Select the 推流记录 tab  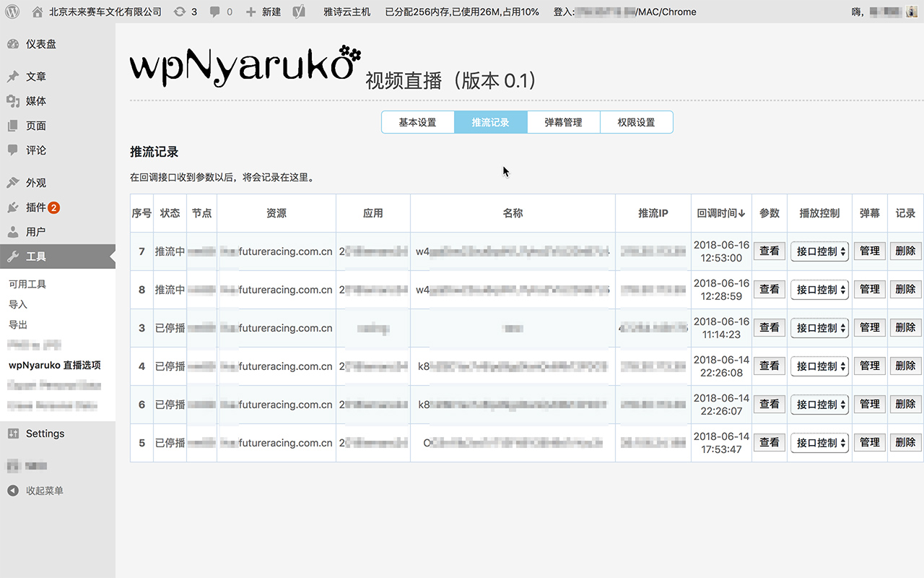[491, 122]
